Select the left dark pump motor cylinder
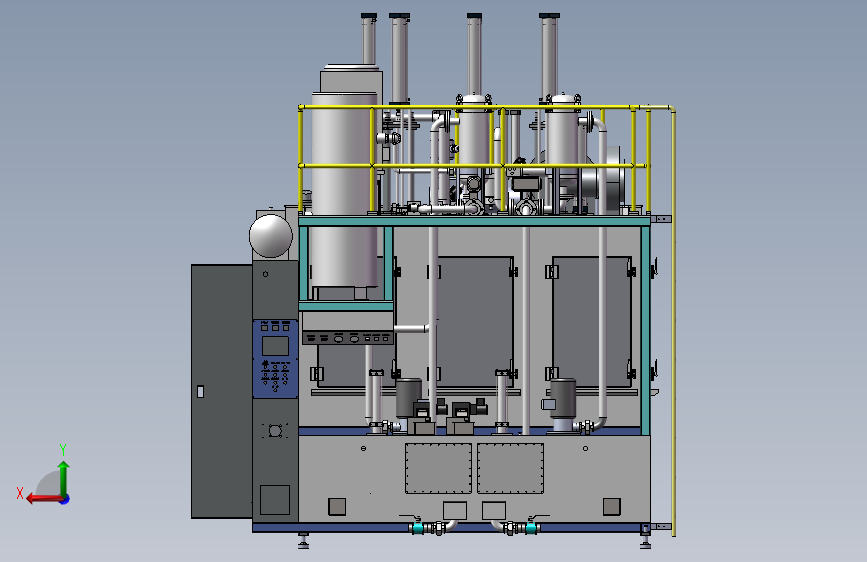This screenshot has width=867, height=562. click(409, 397)
